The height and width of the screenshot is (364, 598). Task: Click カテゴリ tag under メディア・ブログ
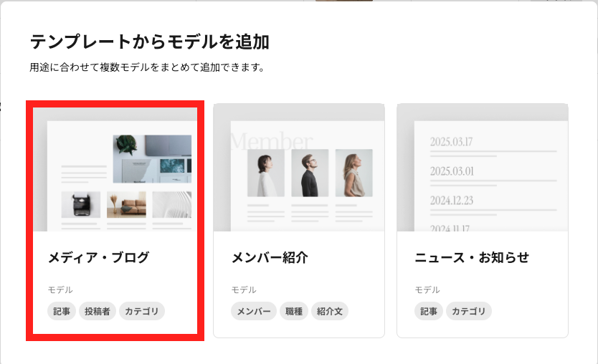[x=142, y=312]
